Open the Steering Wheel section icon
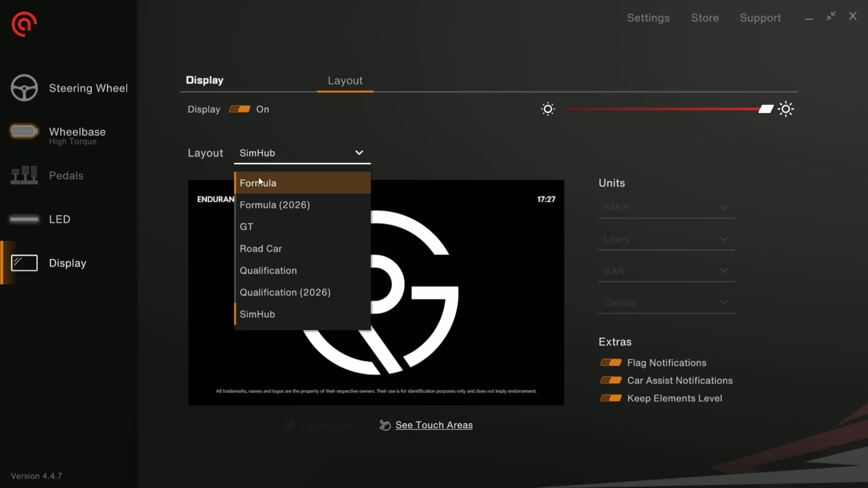 pyautogui.click(x=24, y=88)
